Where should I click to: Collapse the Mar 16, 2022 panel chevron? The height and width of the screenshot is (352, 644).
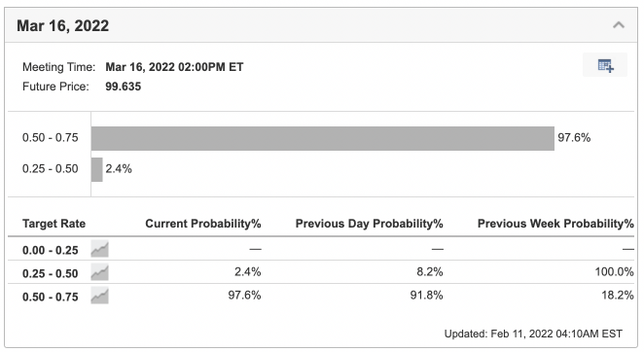click(x=619, y=25)
